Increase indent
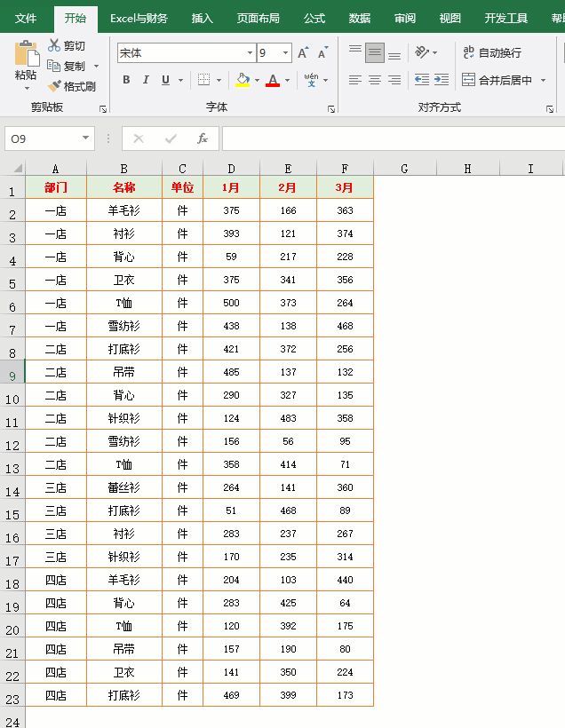Screen dimensions: 565x728 point(442,80)
